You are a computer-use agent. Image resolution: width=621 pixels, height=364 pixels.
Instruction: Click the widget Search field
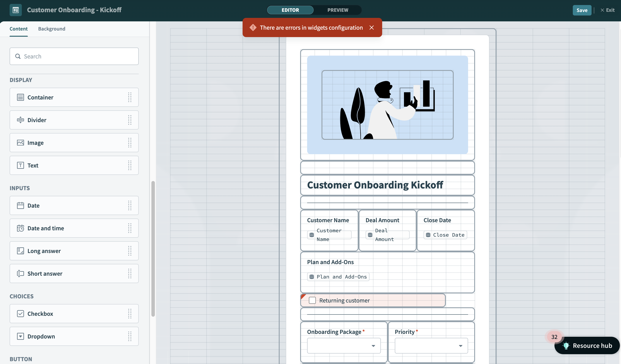(74, 56)
